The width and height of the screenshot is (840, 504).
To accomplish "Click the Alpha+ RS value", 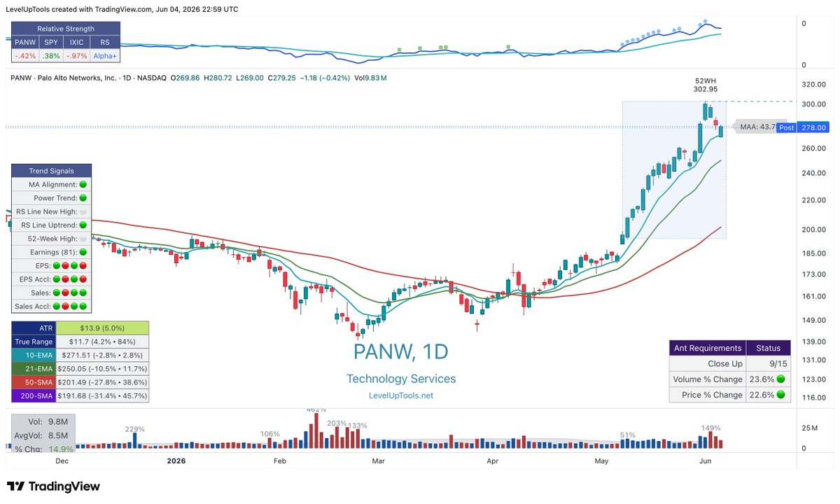I will (x=105, y=56).
